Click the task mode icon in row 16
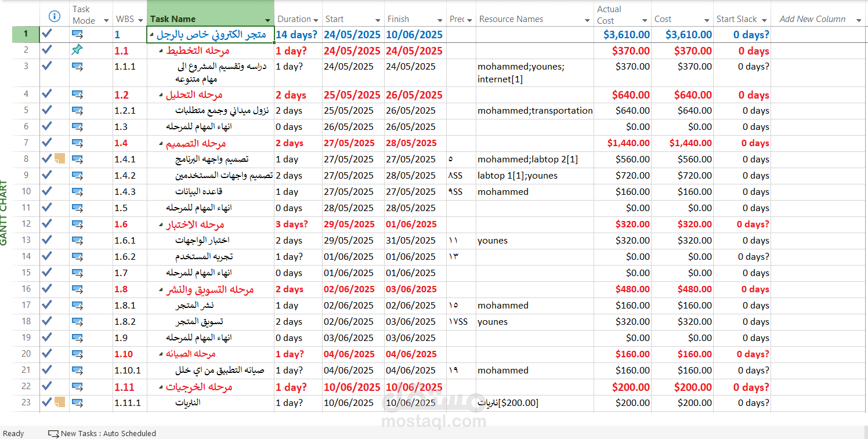 pyautogui.click(x=77, y=289)
